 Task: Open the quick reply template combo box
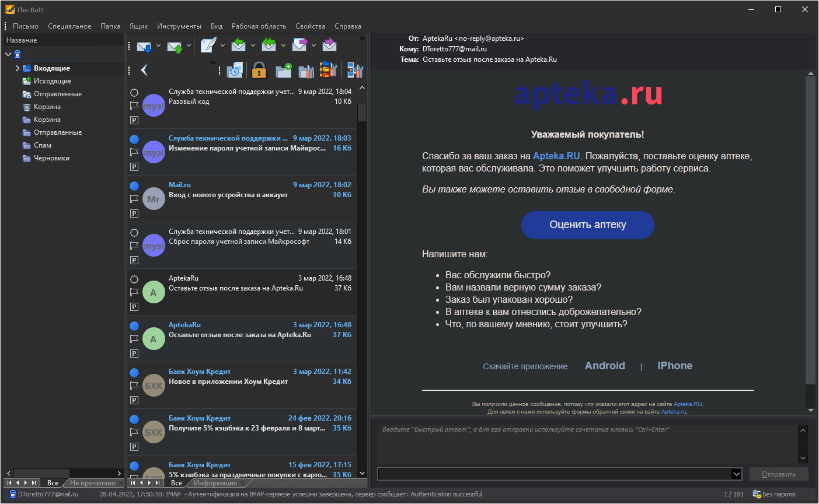point(560,474)
